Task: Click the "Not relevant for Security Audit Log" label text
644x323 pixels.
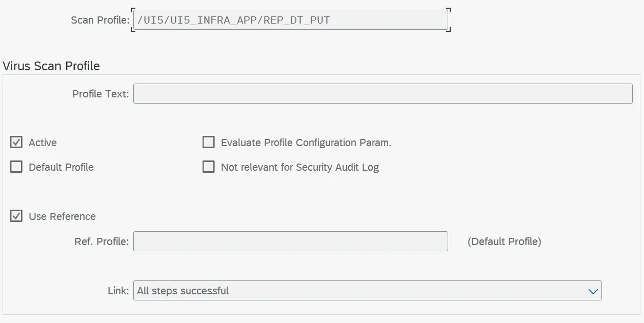Action: coord(299,167)
